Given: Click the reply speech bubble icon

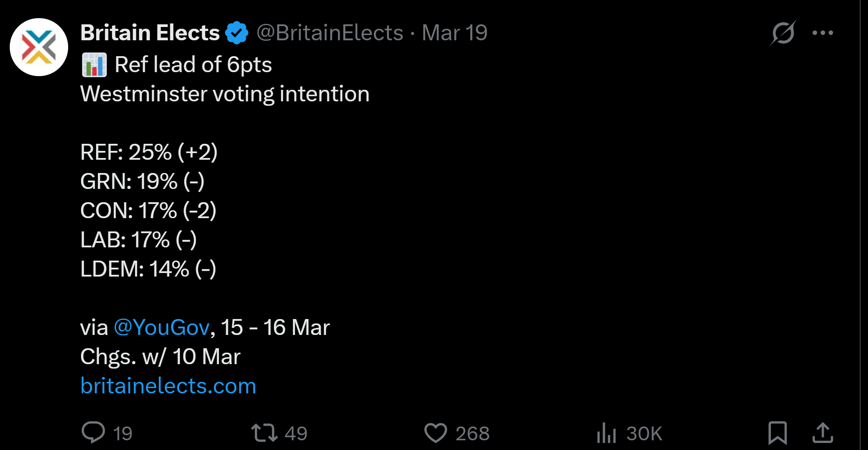Looking at the screenshot, I should coord(93,432).
